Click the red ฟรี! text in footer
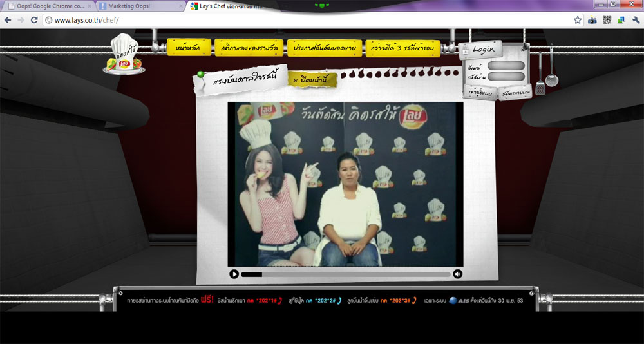Image resolution: width=644 pixels, height=344 pixels. [x=207, y=300]
